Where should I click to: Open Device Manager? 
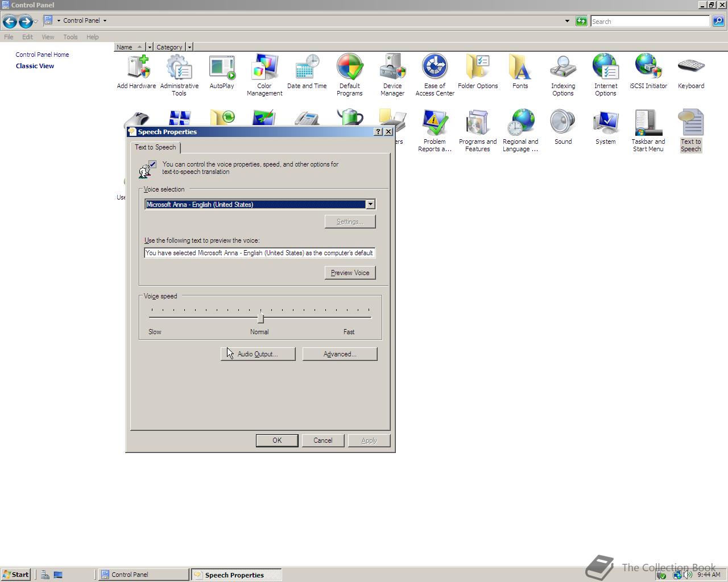pos(392,75)
